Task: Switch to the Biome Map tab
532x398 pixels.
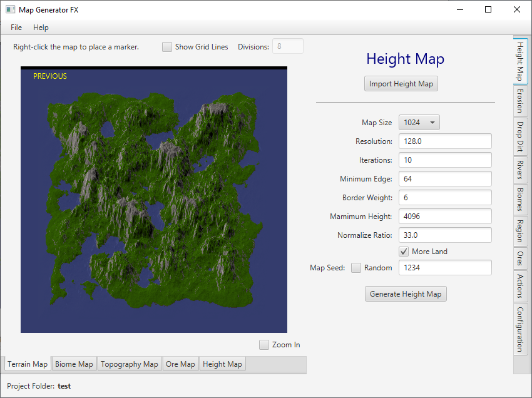Action: point(74,364)
